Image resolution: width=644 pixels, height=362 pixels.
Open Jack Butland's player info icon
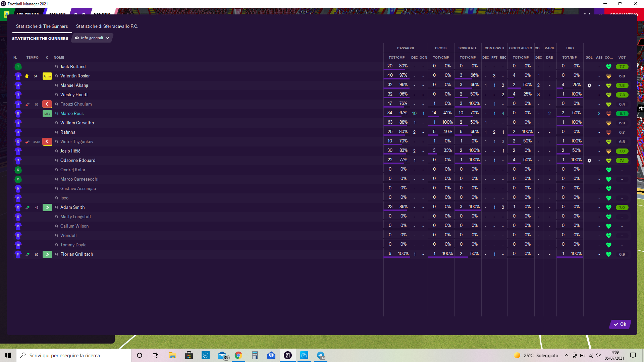click(56, 67)
